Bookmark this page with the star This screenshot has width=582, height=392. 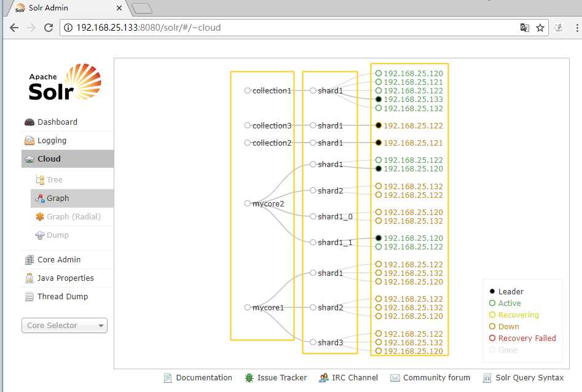pos(540,28)
